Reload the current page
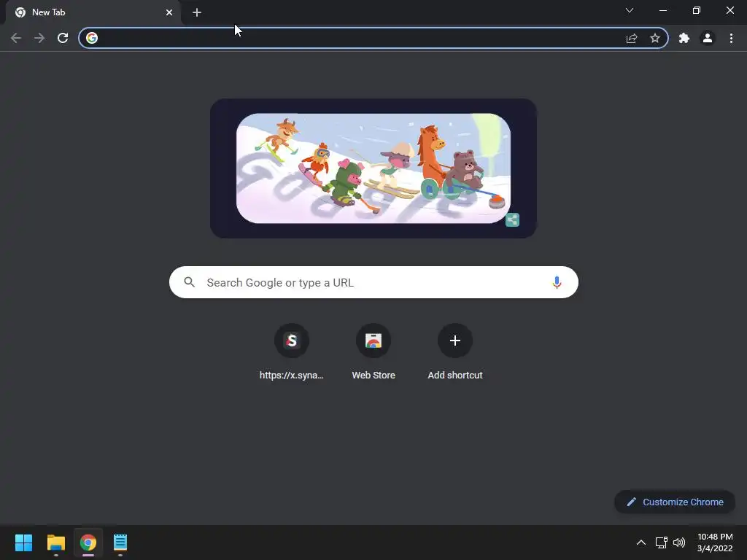Screen dimensions: 747x560 pos(63,38)
